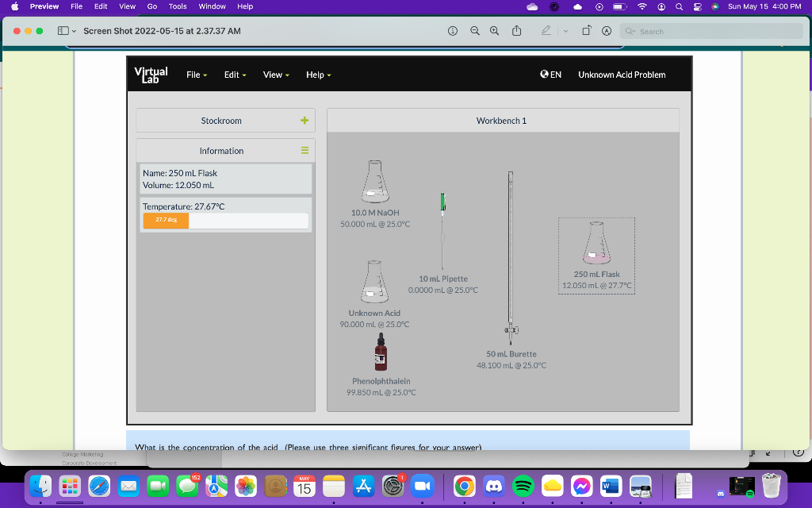Click in the Preview Search field
Viewport: 812px width, 508px height.
[x=711, y=31]
